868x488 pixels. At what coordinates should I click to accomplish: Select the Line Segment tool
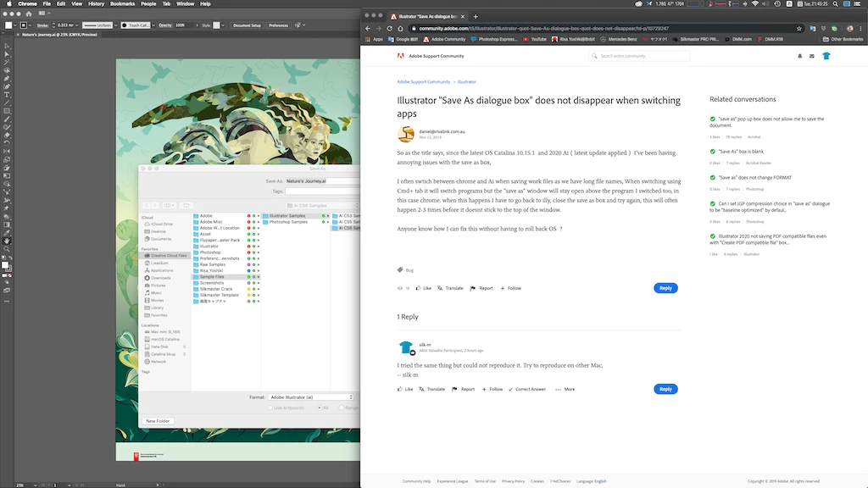click(7, 103)
